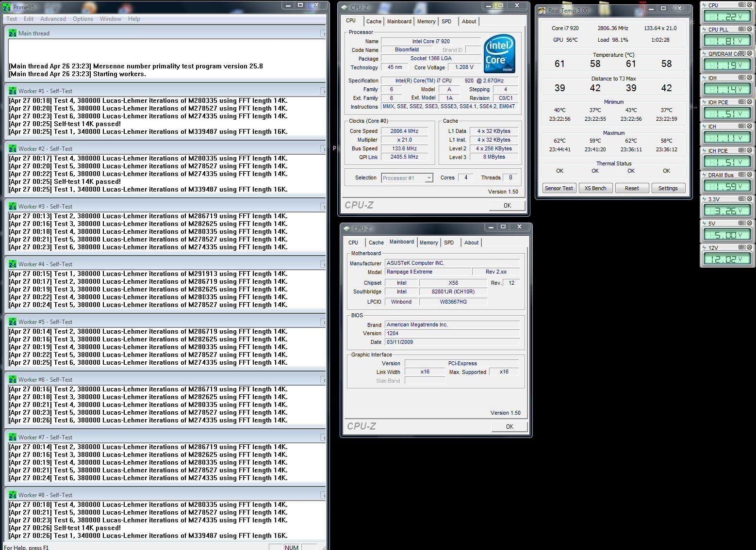Click the Worker #4 Self-Test window icon
The height and width of the screenshot is (550, 756).
(13, 264)
